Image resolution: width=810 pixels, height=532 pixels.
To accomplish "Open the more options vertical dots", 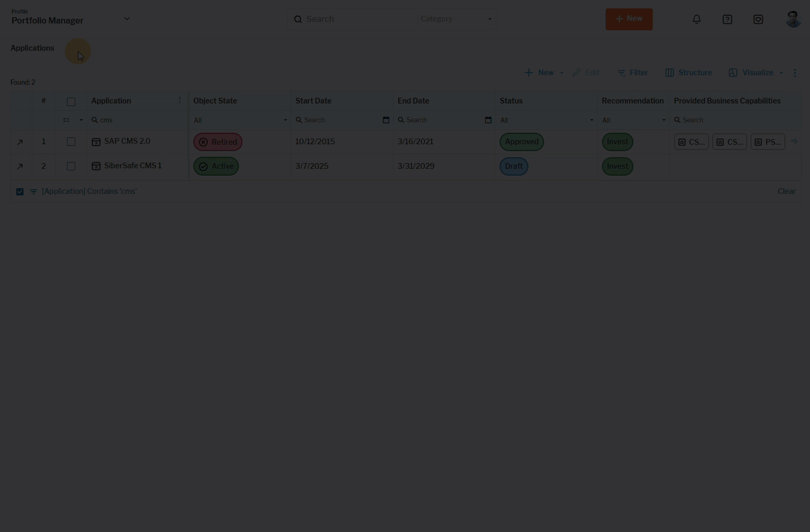I will [x=795, y=73].
